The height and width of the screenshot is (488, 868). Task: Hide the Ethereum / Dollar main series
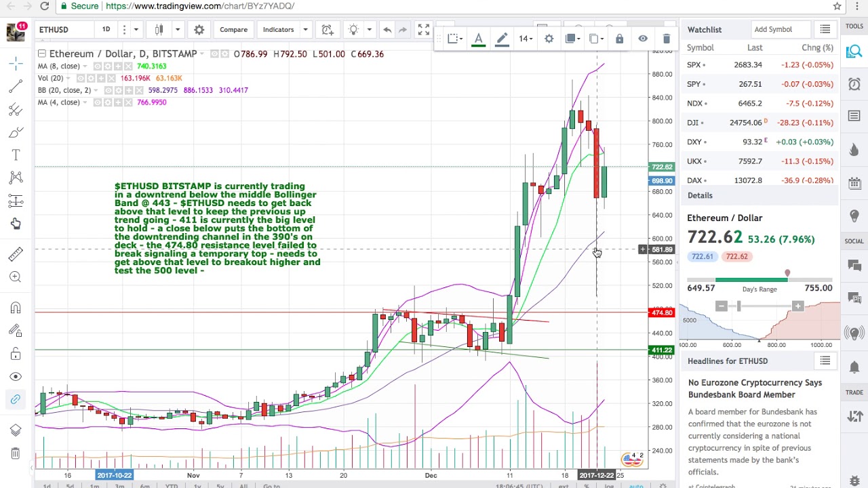pyautogui.click(x=214, y=54)
